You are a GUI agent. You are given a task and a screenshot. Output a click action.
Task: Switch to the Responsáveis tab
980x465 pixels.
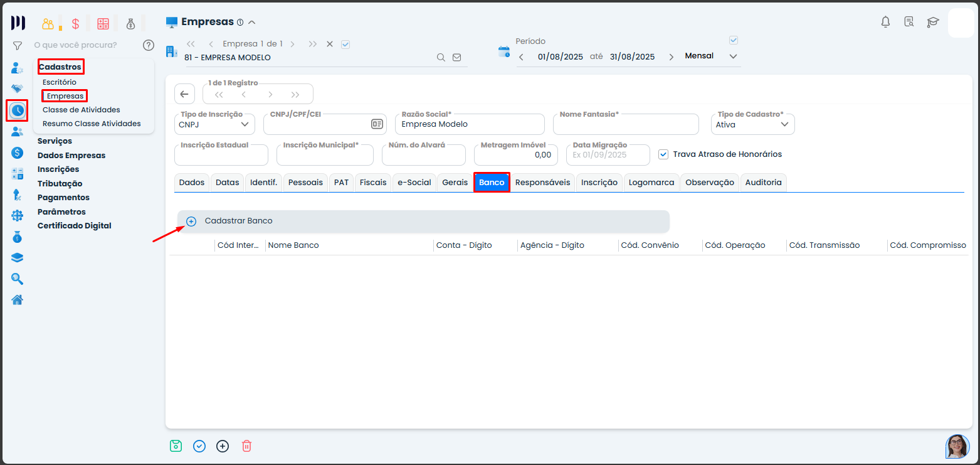[x=542, y=183]
